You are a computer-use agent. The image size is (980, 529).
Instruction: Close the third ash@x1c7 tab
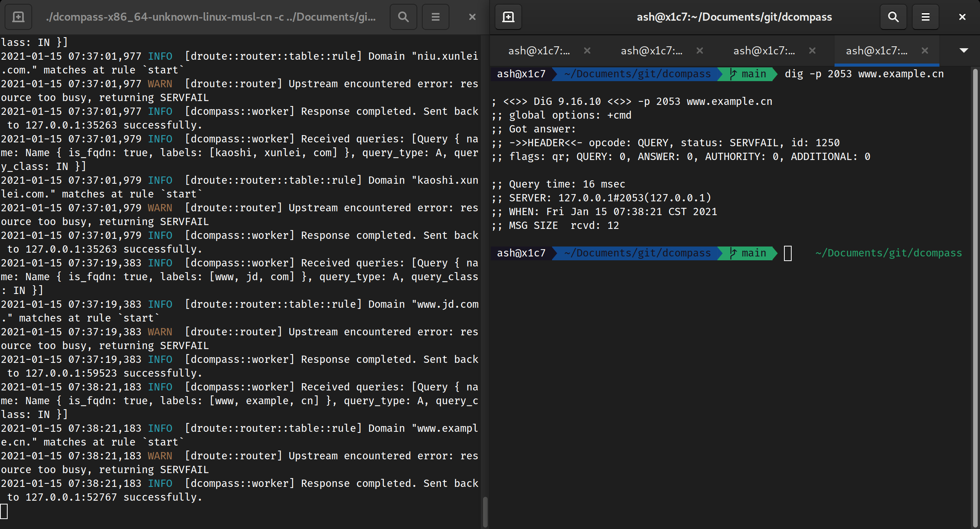tap(812, 51)
